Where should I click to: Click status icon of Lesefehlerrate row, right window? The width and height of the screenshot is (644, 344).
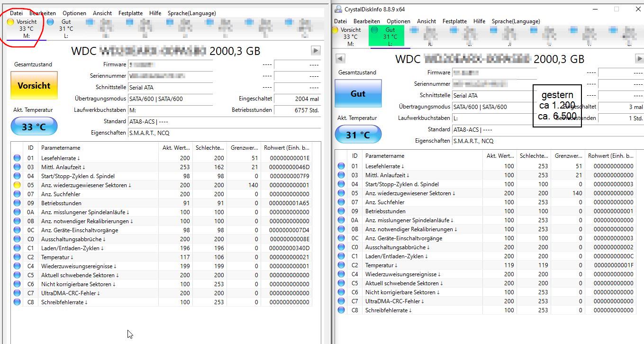click(341, 166)
